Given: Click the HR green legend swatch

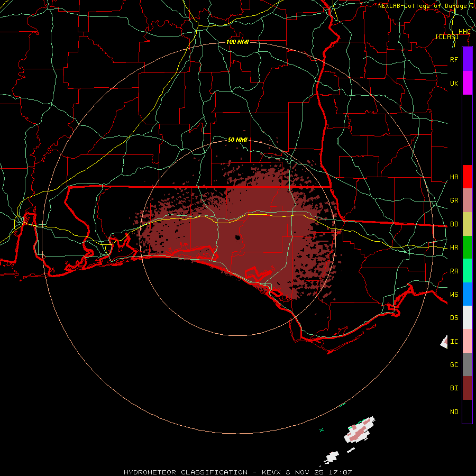Looking at the screenshot, I should (x=467, y=247).
